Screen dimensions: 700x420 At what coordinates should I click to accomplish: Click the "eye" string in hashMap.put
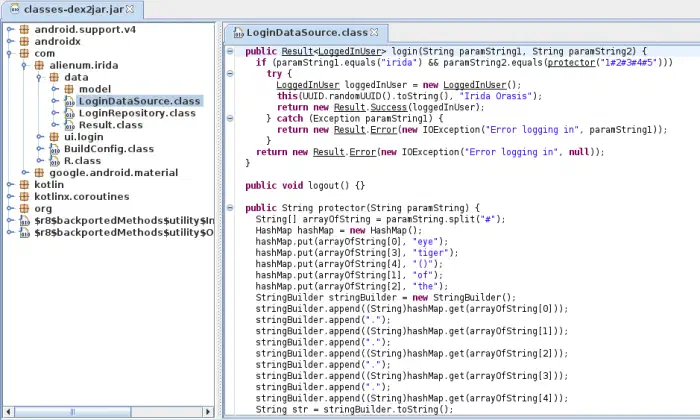(427, 241)
